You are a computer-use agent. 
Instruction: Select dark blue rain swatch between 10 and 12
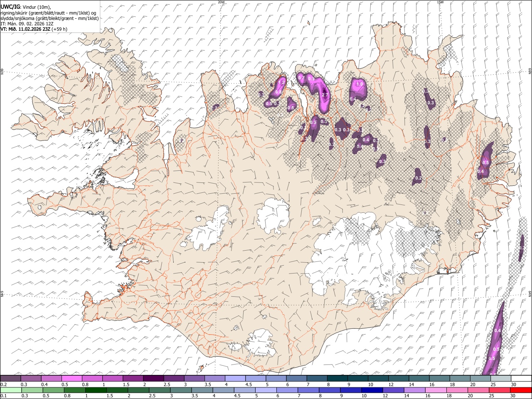[372, 390]
